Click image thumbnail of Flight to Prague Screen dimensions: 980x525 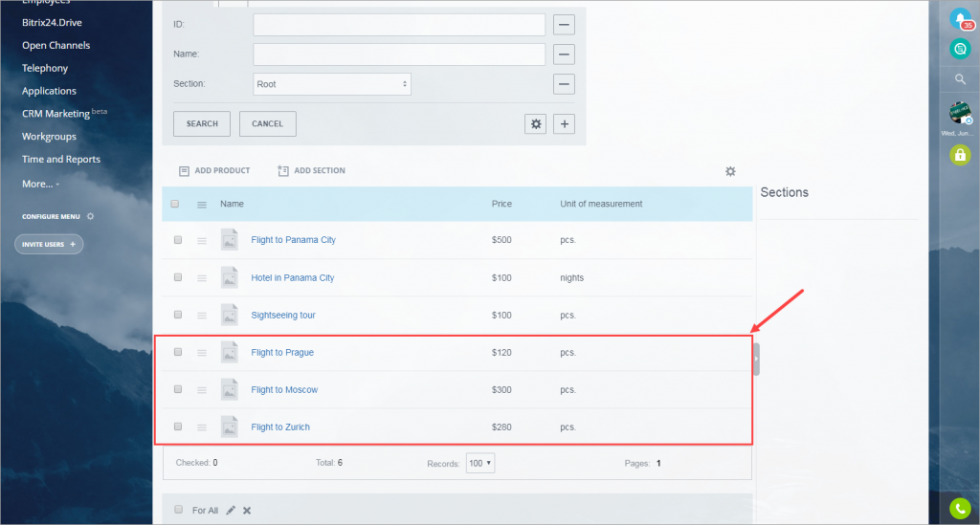230,352
